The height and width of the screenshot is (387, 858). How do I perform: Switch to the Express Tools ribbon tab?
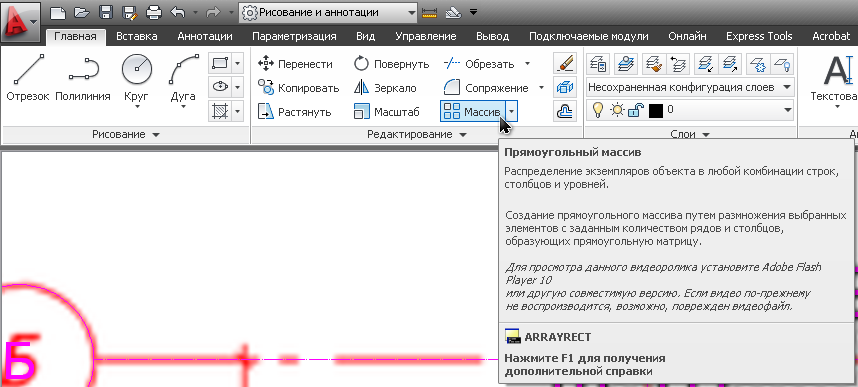pyautogui.click(x=759, y=36)
